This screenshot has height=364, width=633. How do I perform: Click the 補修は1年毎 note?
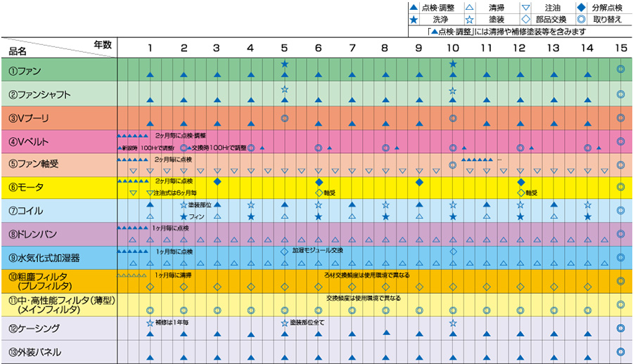click(172, 323)
